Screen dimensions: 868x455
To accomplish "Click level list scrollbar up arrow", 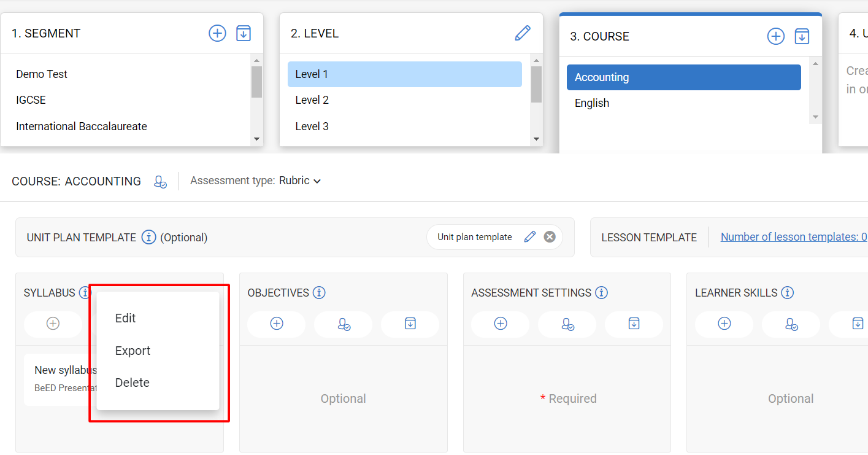I will point(537,60).
